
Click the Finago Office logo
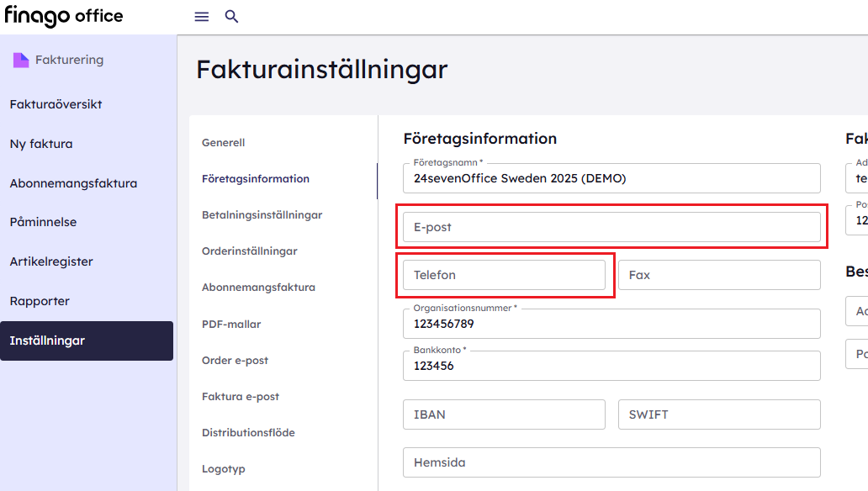(64, 17)
